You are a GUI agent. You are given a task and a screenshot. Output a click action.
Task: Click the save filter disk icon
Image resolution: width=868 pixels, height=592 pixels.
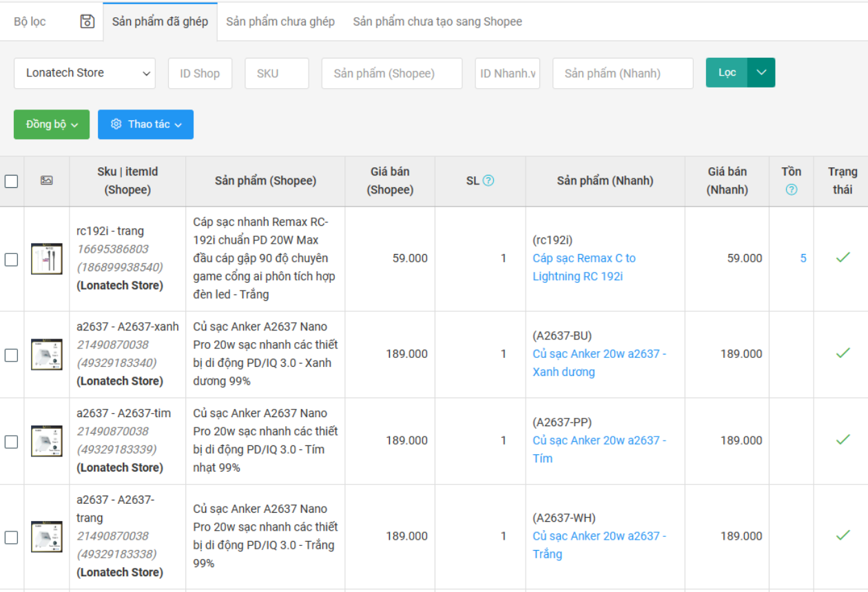87,21
